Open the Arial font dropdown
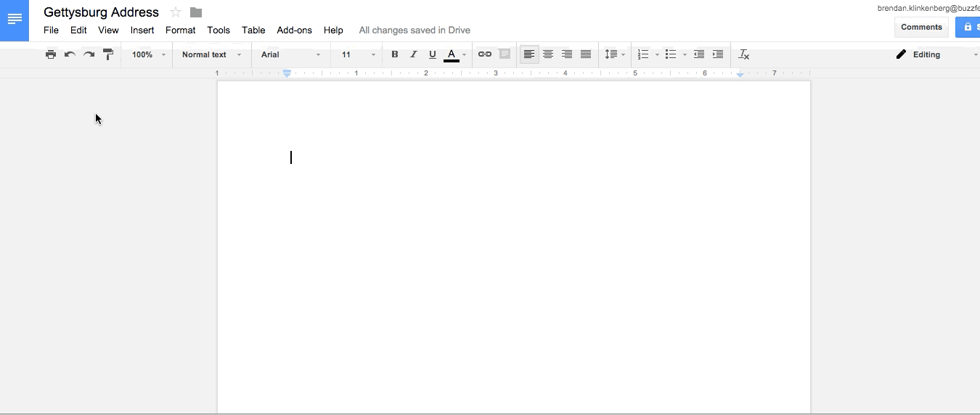 (290, 54)
